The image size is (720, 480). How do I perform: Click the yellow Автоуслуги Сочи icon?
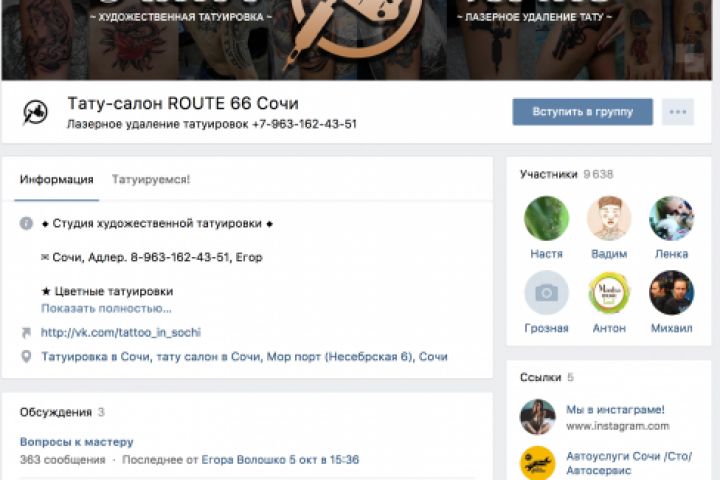538,463
